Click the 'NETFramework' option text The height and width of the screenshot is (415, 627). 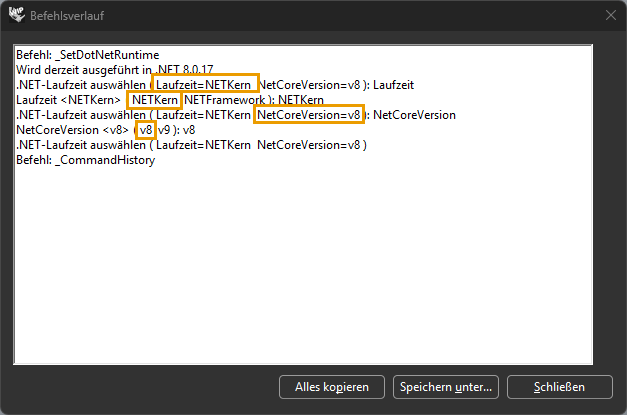click(224, 100)
